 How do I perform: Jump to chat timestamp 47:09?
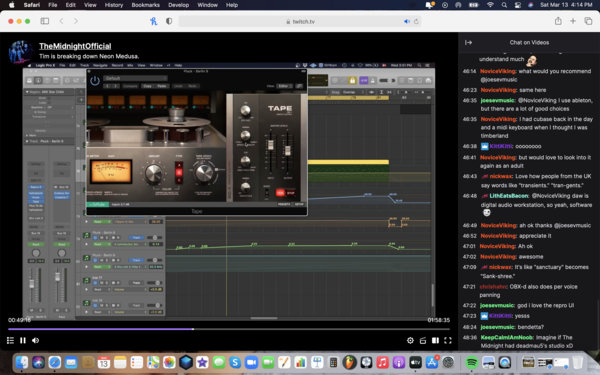tap(470, 267)
